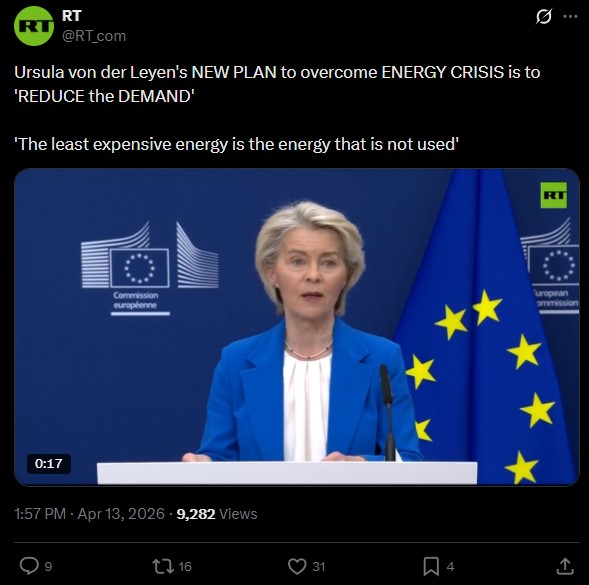Click the RT watermark logo in video
The height and width of the screenshot is (585, 589).
554,195
